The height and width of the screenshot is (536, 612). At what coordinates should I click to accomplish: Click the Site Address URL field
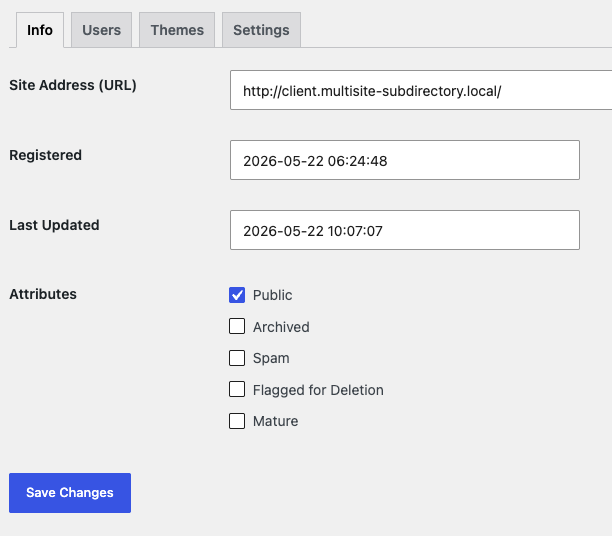421,90
